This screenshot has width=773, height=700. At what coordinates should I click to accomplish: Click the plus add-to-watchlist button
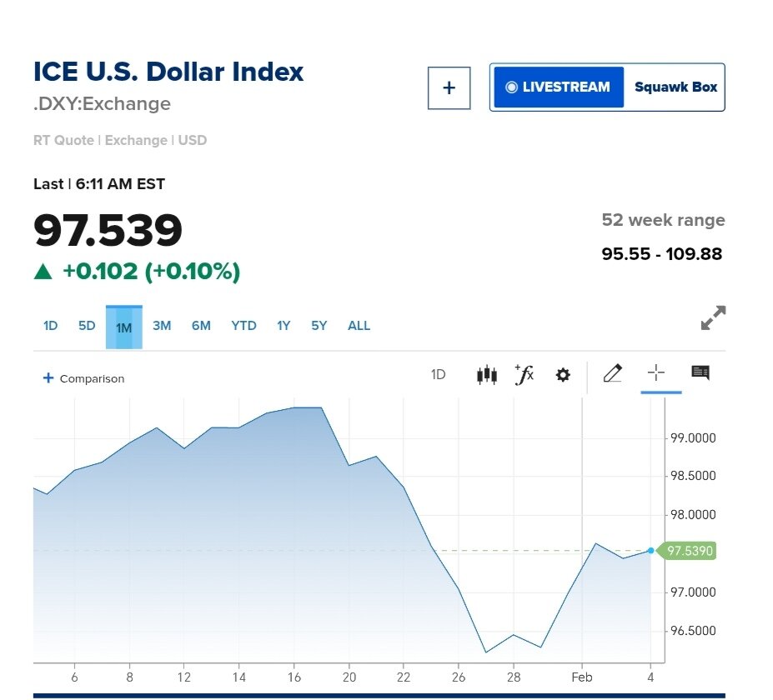point(449,87)
